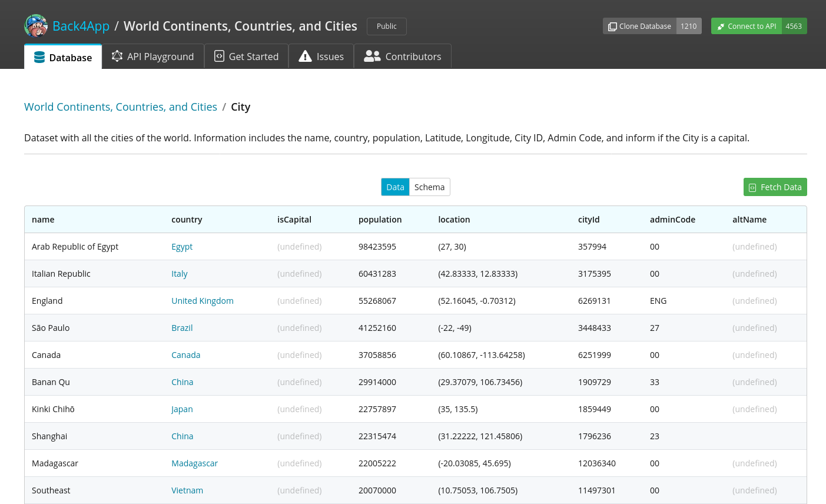Activate the Data view toggle
Viewport: 826px width, 504px height.
395,187
